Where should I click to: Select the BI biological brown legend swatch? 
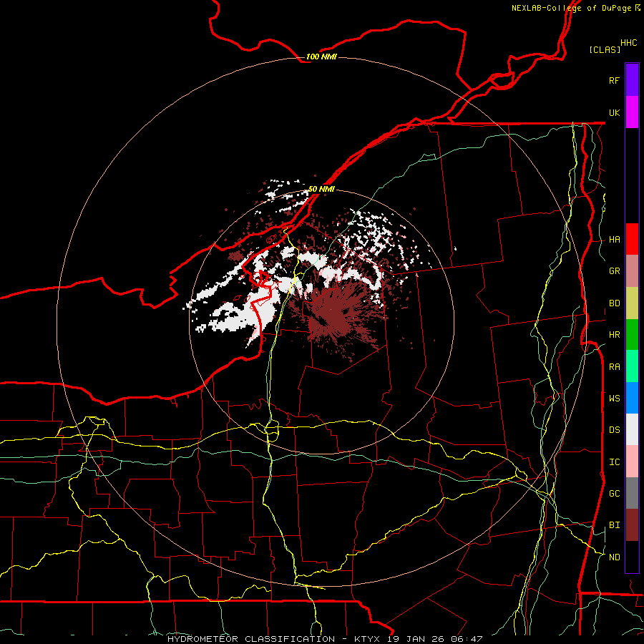(632, 525)
